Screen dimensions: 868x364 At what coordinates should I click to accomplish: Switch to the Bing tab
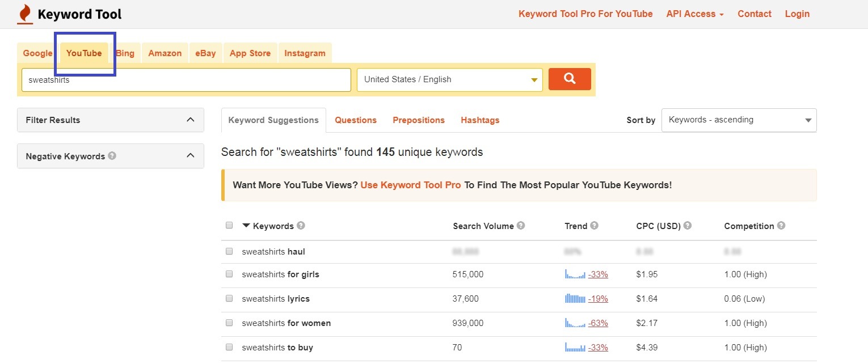125,53
